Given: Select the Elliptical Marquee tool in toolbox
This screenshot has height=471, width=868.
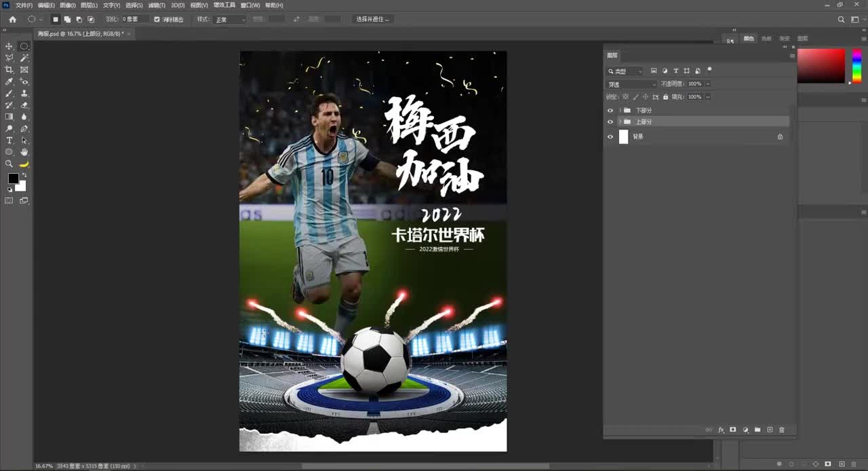Looking at the screenshot, I should [x=24, y=46].
